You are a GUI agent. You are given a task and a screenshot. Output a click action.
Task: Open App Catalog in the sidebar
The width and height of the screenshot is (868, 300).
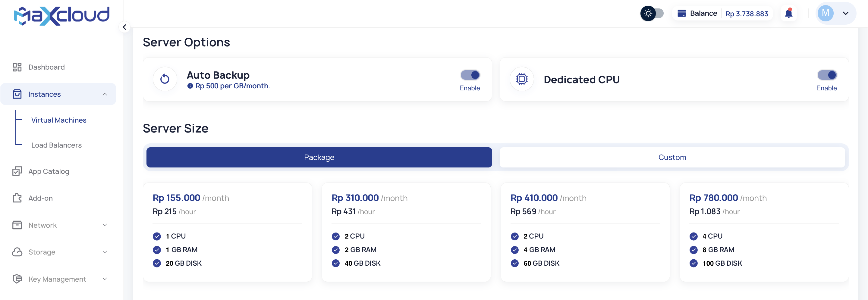click(x=49, y=171)
